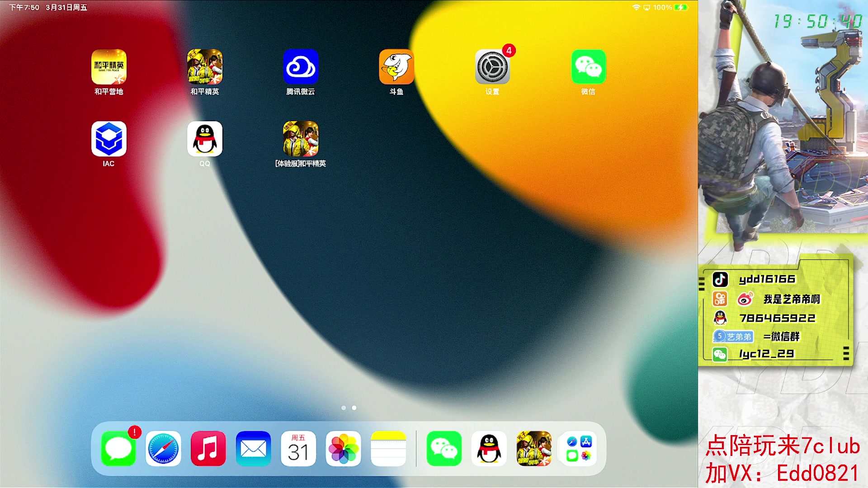
Task: Tap the time 下午7:50 in status bar
Action: pyautogui.click(x=24, y=7)
